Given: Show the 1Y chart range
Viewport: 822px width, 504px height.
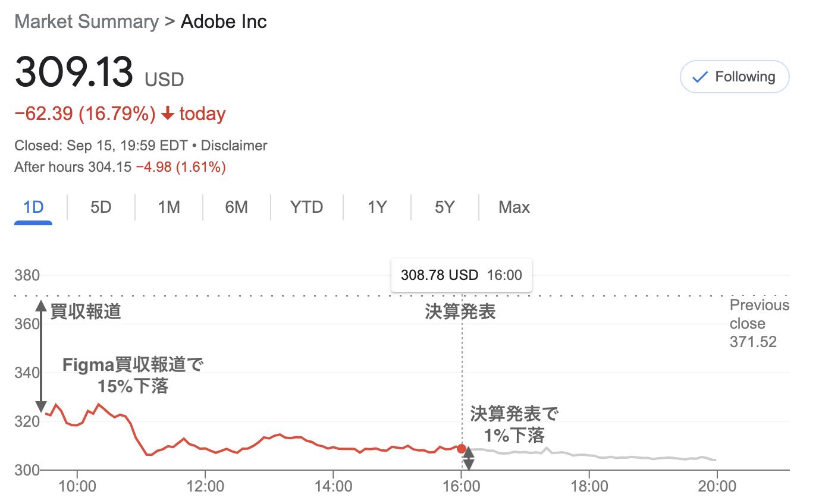Looking at the screenshot, I should pyautogui.click(x=377, y=207).
